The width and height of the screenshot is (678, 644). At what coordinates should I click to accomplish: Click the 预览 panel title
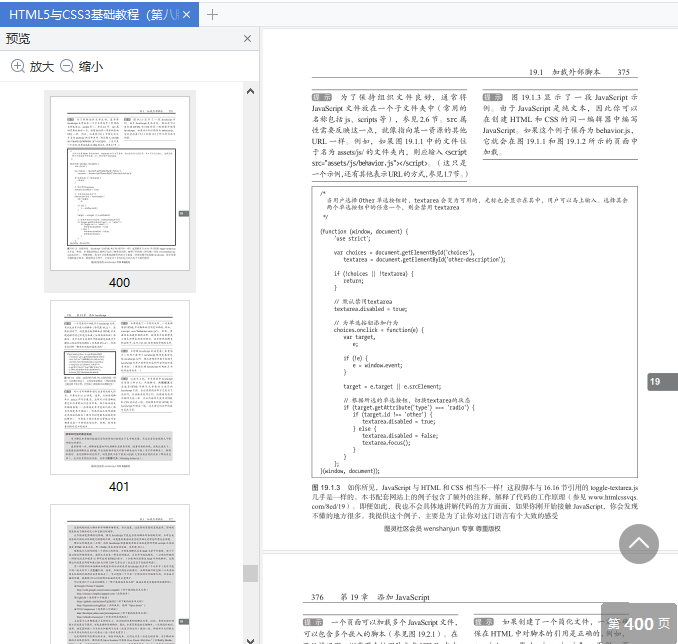point(18,38)
